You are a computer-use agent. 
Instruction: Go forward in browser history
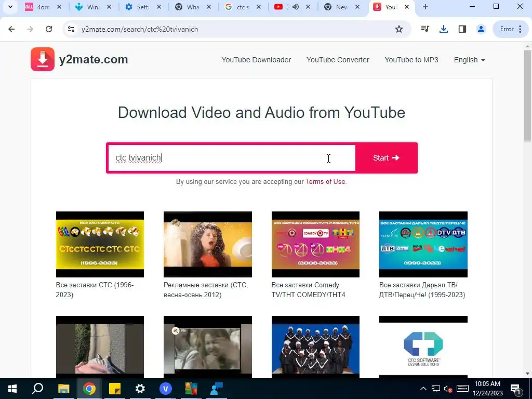30,29
